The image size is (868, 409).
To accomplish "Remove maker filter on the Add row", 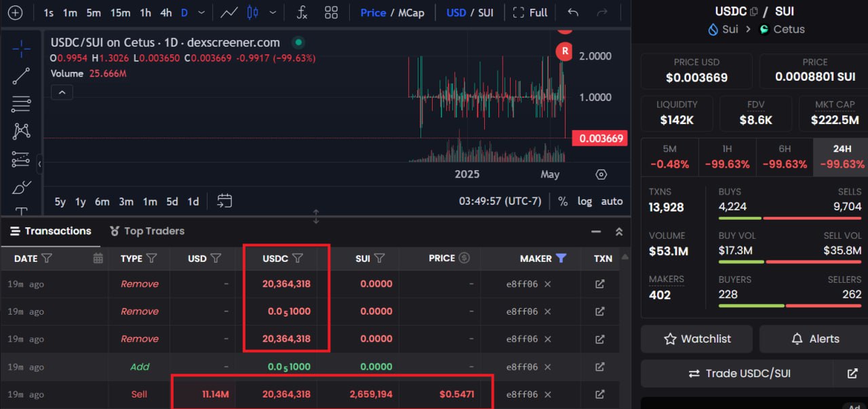I will coord(547,367).
